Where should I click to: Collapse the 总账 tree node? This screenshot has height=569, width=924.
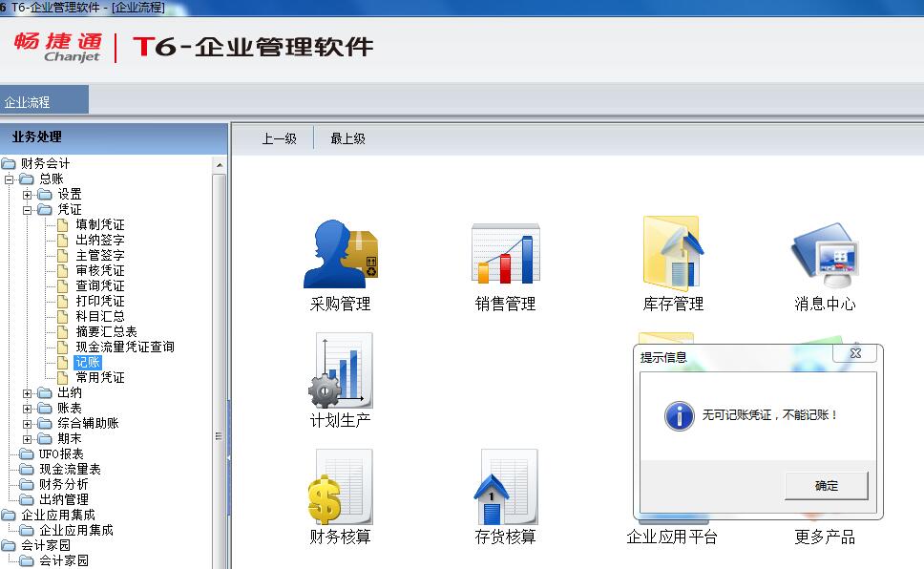click(x=10, y=179)
